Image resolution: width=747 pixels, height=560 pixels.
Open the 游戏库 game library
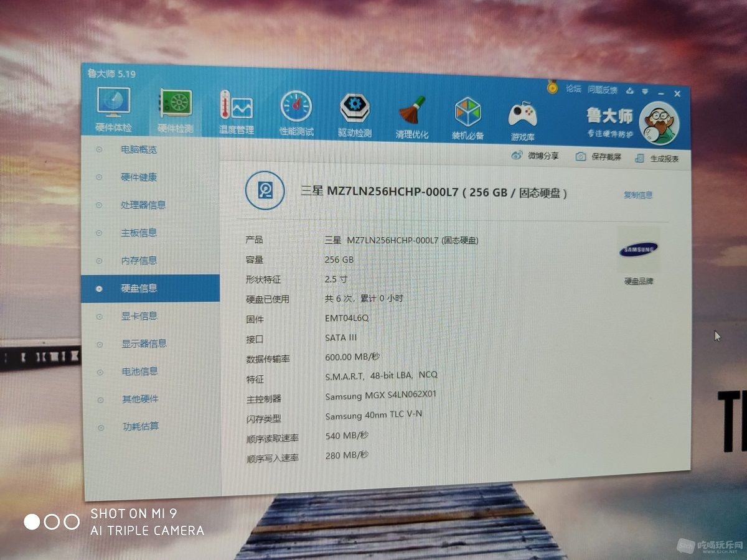point(523,121)
